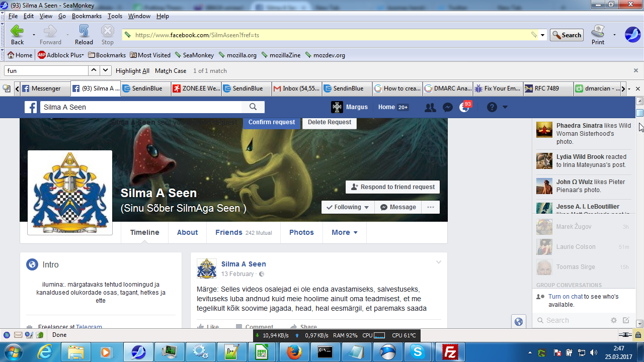Click Respond to friend request
Viewport: 644px width, 362px height.
tap(392, 187)
